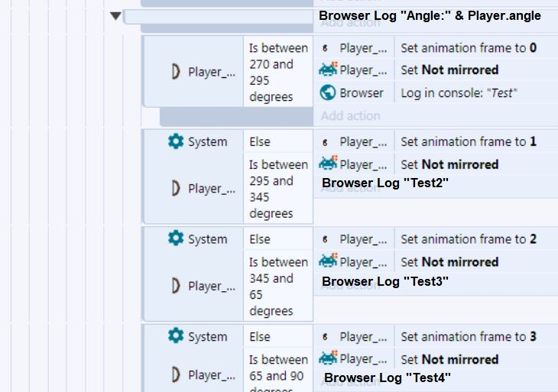
Task: Click the sprite icon in the event with frame 1
Action: click(x=328, y=164)
